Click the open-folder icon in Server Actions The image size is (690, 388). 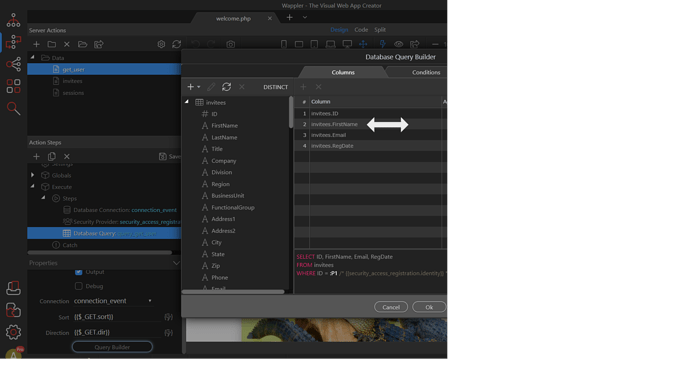tap(82, 44)
